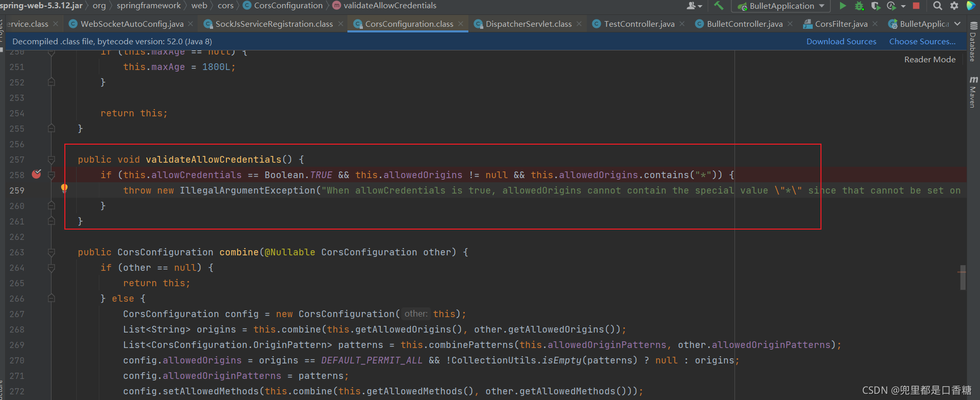Click Boolean.TRUE on line 258
Image resolution: width=980 pixels, height=400 pixels.
(299, 175)
